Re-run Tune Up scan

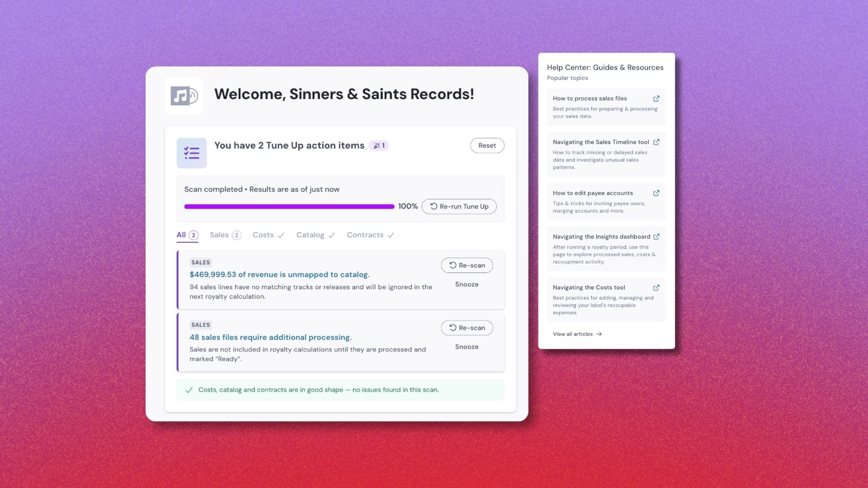459,206
